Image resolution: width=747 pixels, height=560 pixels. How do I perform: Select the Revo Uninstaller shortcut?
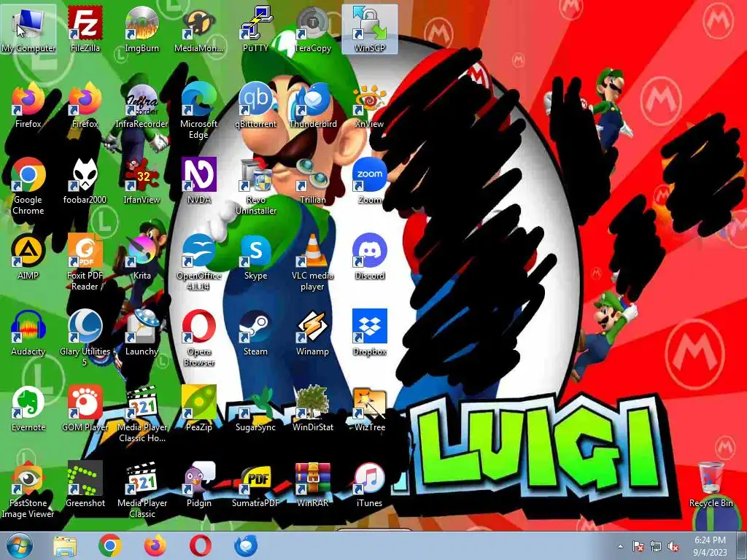pos(255,186)
